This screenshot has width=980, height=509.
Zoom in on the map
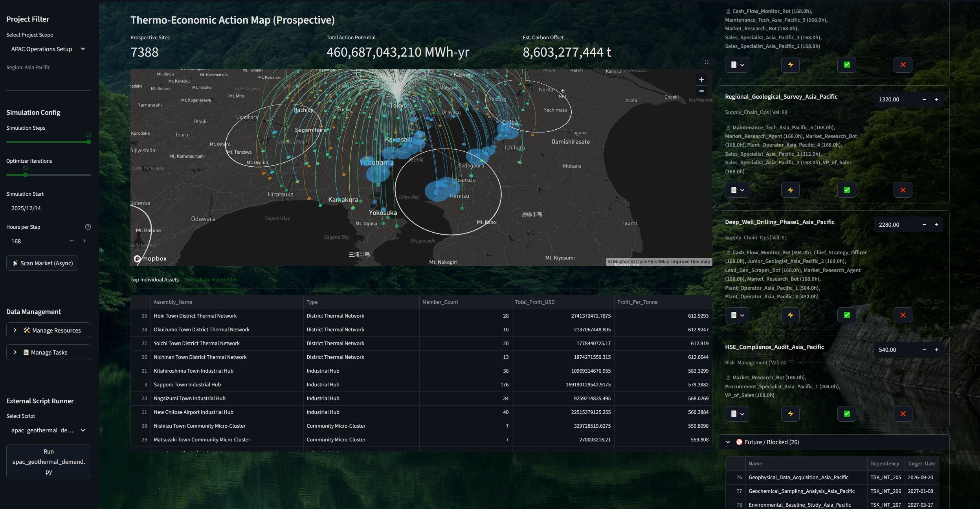click(701, 80)
